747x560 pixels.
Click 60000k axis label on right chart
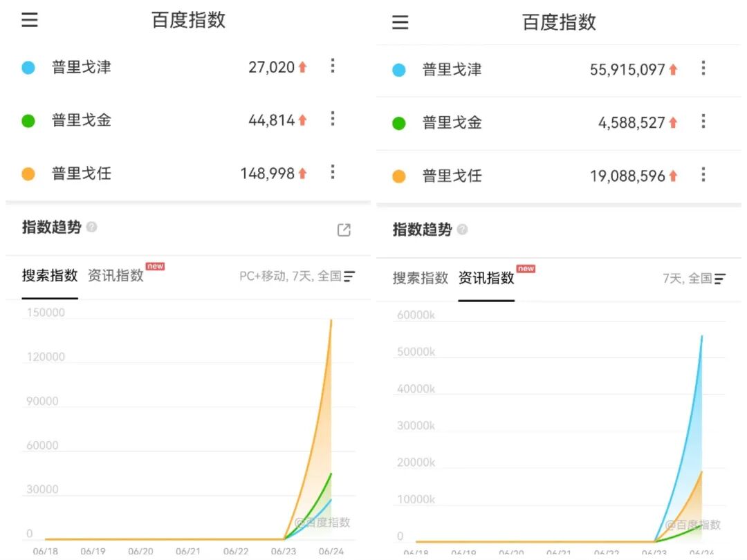coord(416,315)
